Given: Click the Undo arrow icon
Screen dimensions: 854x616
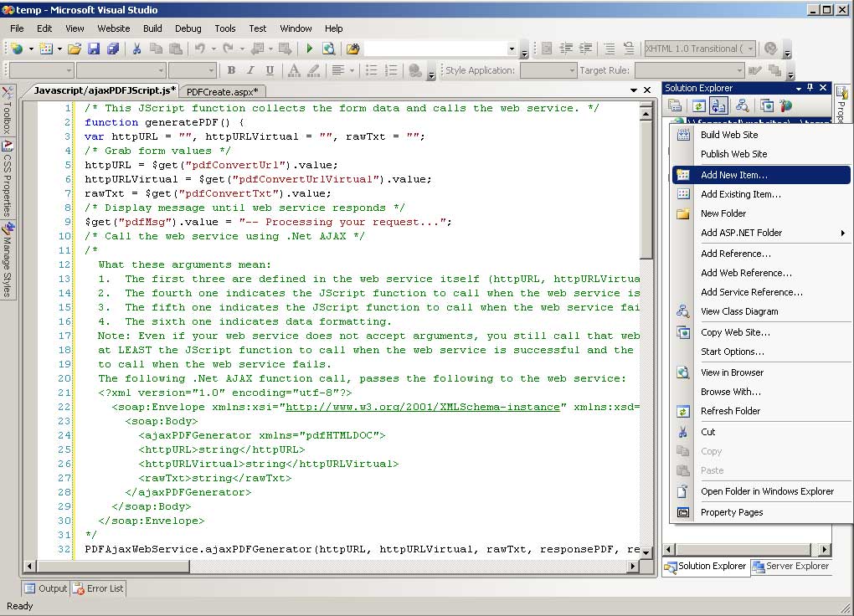Looking at the screenshot, I should coord(200,49).
